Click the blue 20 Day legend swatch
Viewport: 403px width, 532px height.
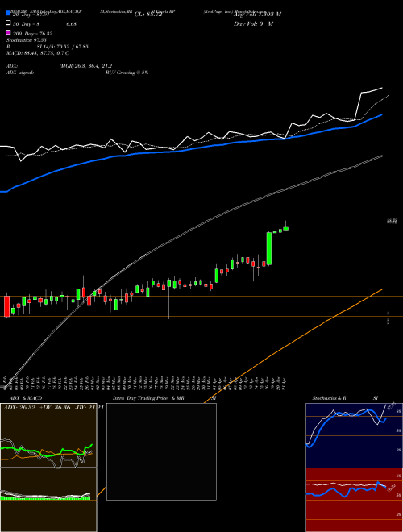8,13
